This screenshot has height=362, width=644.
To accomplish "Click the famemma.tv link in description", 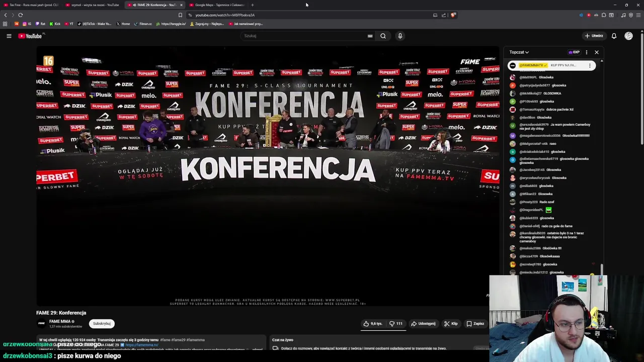I will click(x=142, y=345).
